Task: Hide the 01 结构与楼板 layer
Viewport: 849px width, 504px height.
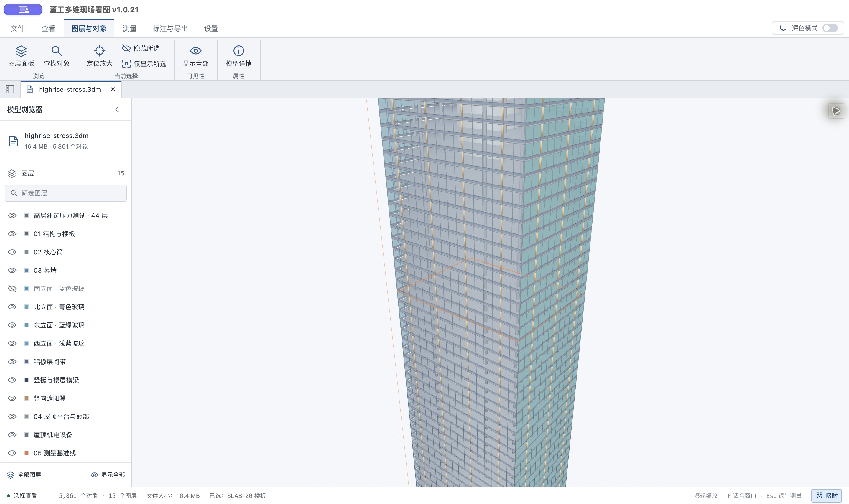Action: 12,234
